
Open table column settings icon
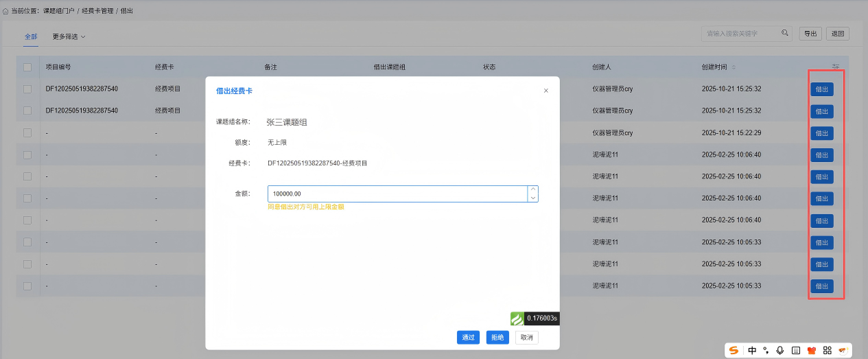(836, 67)
